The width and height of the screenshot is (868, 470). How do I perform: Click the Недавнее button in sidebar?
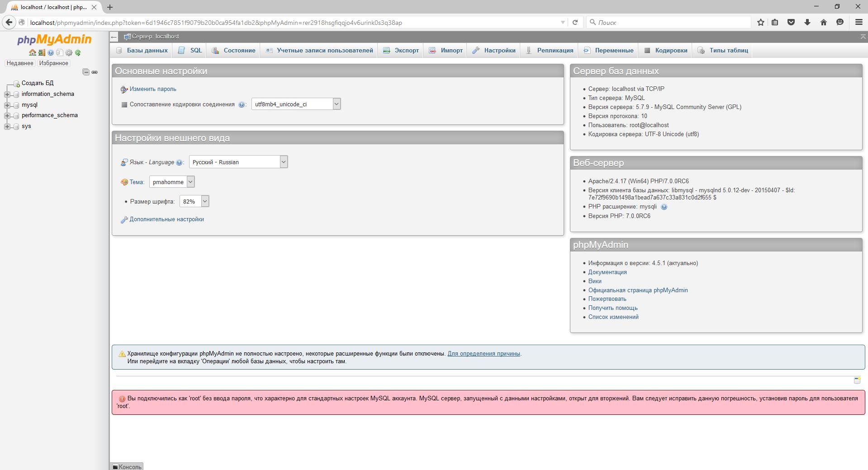click(x=20, y=63)
